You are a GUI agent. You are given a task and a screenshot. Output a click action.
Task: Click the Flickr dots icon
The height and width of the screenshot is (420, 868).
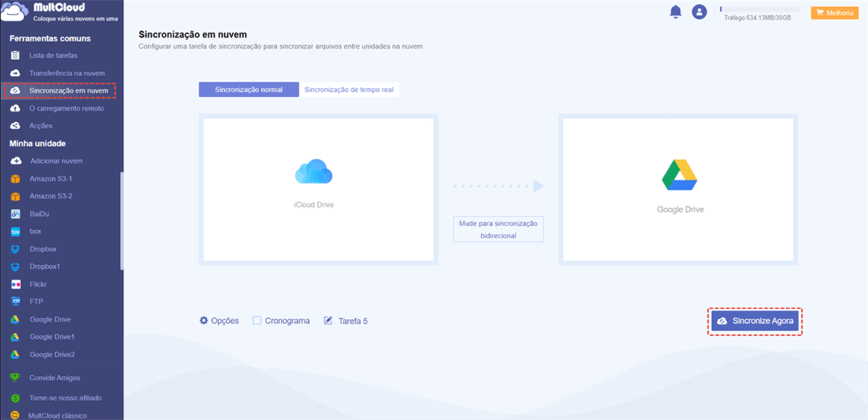[x=15, y=284]
